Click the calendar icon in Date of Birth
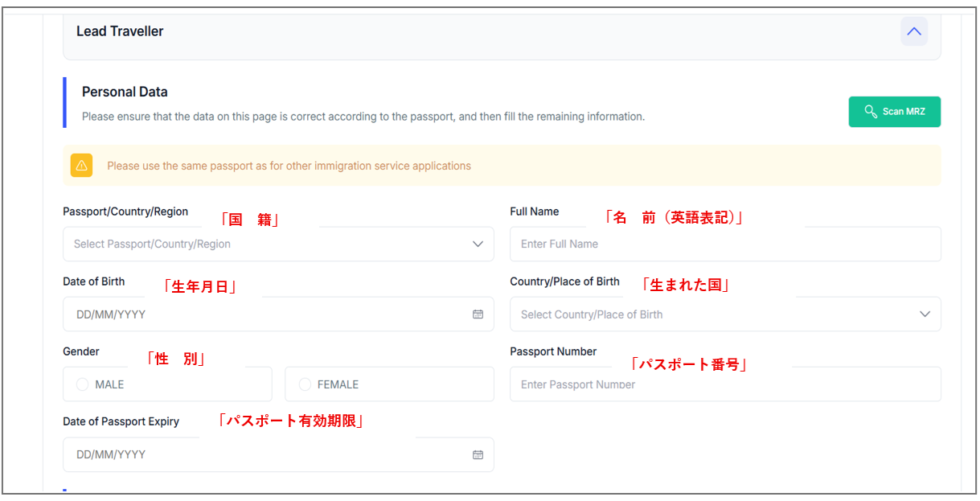The image size is (980, 501). (x=478, y=314)
